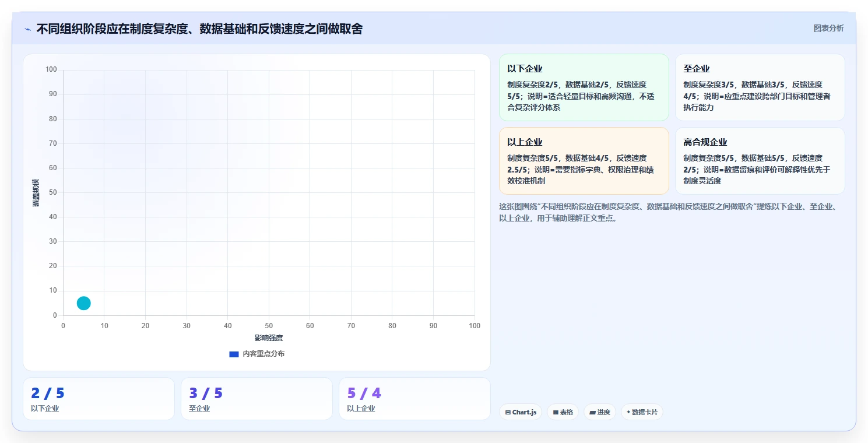Image resolution: width=868 pixels, height=443 pixels.
Task: Click the 3 / 5 至企业 stat card
Action: tap(256, 399)
